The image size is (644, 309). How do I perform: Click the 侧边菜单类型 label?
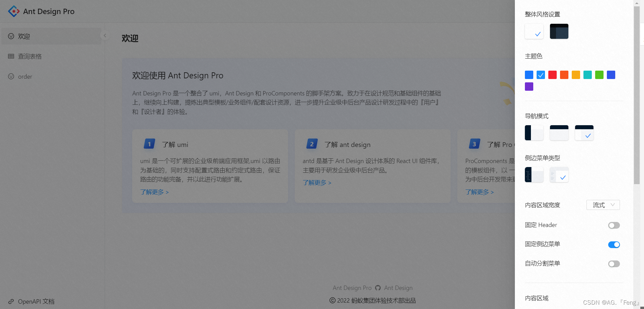pos(542,158)
